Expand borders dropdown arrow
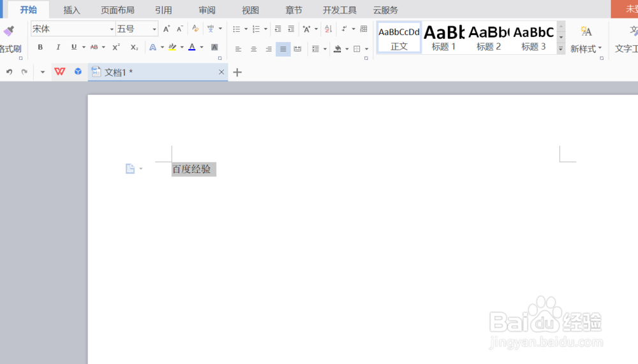Viewport: 638px width, 364px height. [x=367, y=49]
